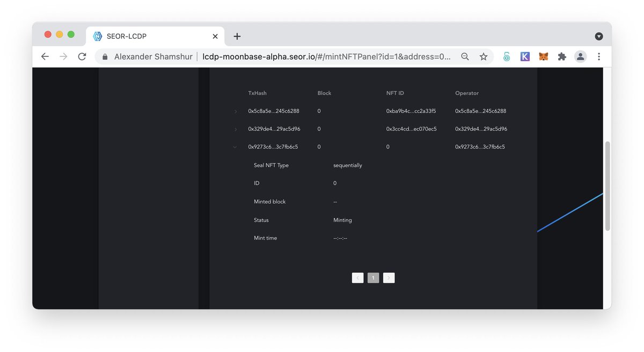Viewport: 644px width, 352px height.
Task: Bookmark this page with the star
Action: (x=484, y=56)
